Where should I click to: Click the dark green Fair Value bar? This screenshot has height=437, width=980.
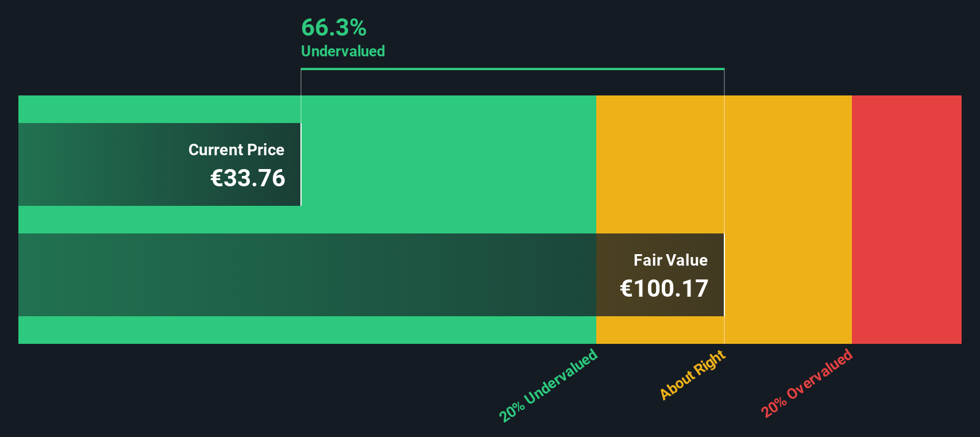click(307, 275)
